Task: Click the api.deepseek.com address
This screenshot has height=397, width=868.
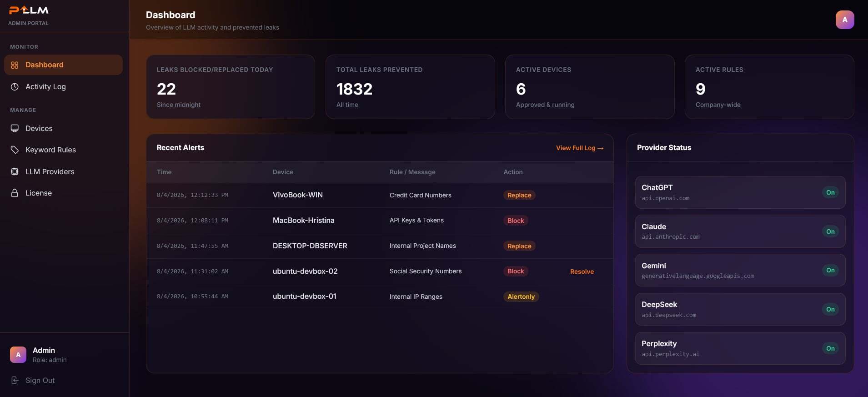Action: pyautogui.click(x=669, y=315)
